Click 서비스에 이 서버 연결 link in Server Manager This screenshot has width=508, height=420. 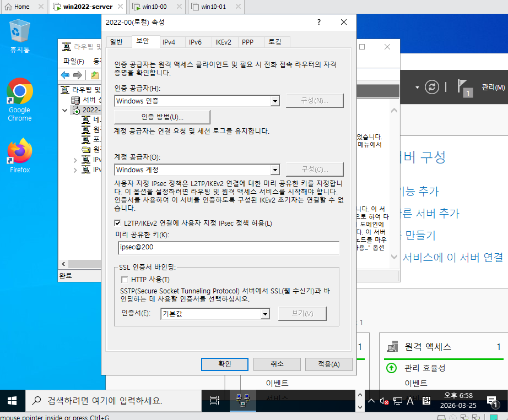coord(452,257)
